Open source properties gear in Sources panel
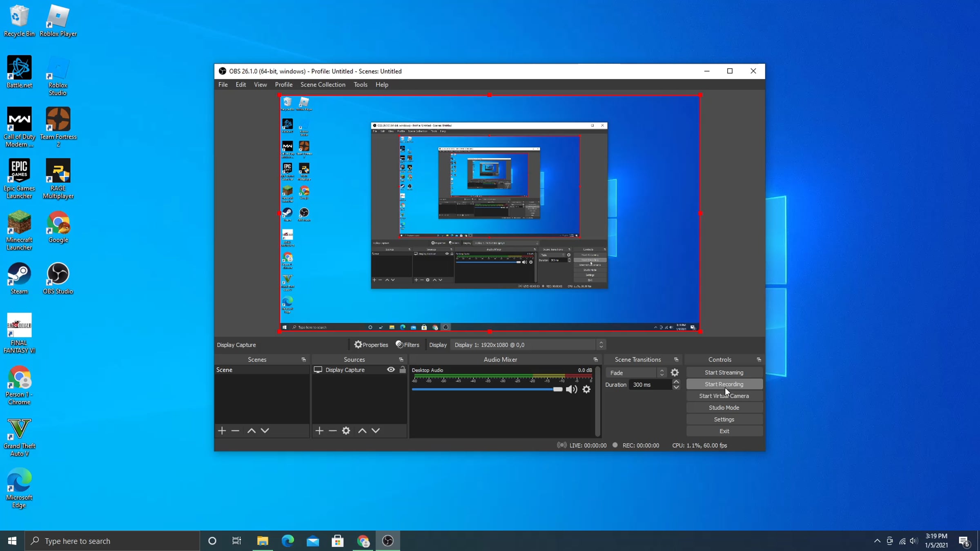 click(346, 431)
